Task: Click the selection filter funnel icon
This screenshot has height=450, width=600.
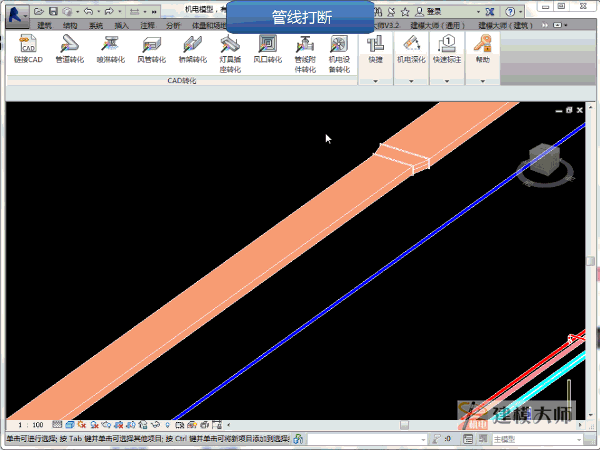Action: (x=437, y=439)
